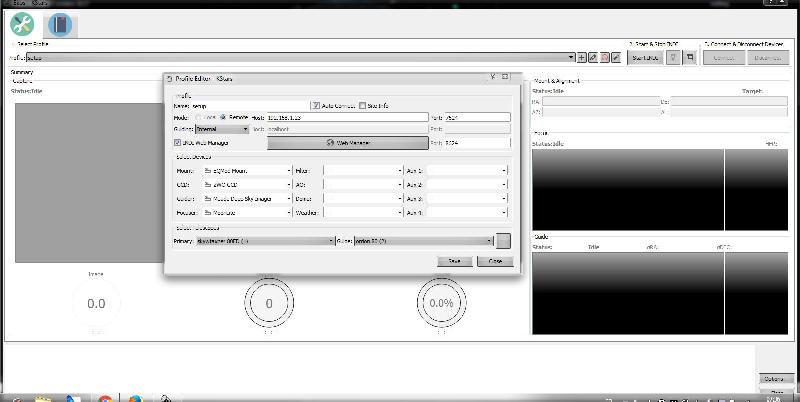Open File Explorer folder on taskbar
This screenshot has width=800, height=402.
43,398
